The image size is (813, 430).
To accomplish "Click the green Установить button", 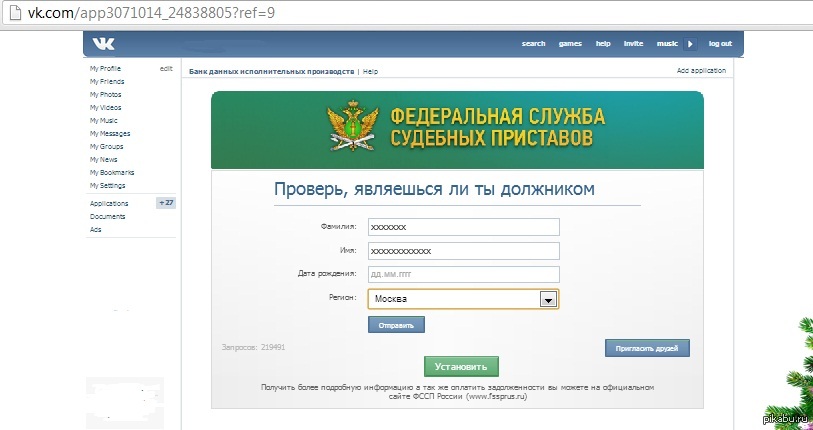I will (461, 366).
